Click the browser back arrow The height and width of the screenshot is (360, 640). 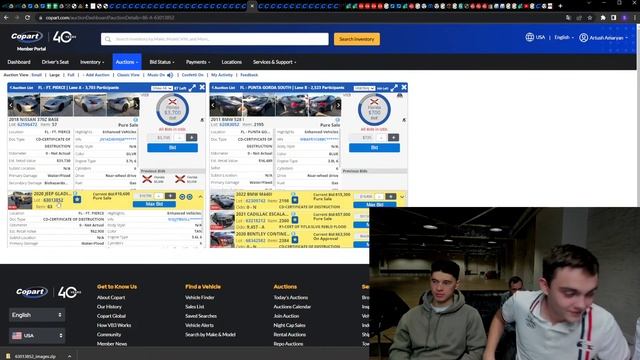[6, 18]
